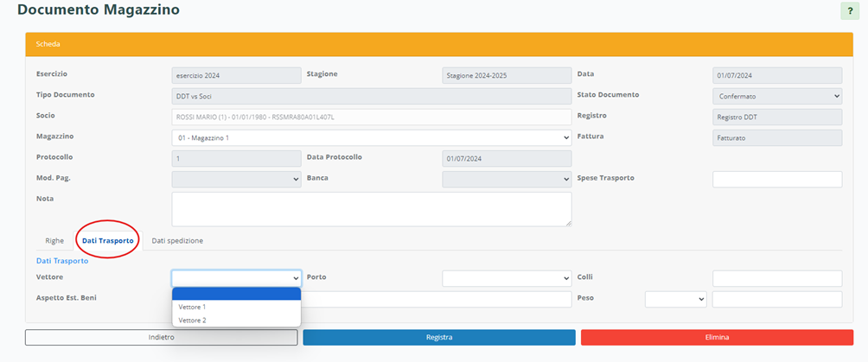
Task: Expand the Porto dropdown
Action: [x=507, y=278]
